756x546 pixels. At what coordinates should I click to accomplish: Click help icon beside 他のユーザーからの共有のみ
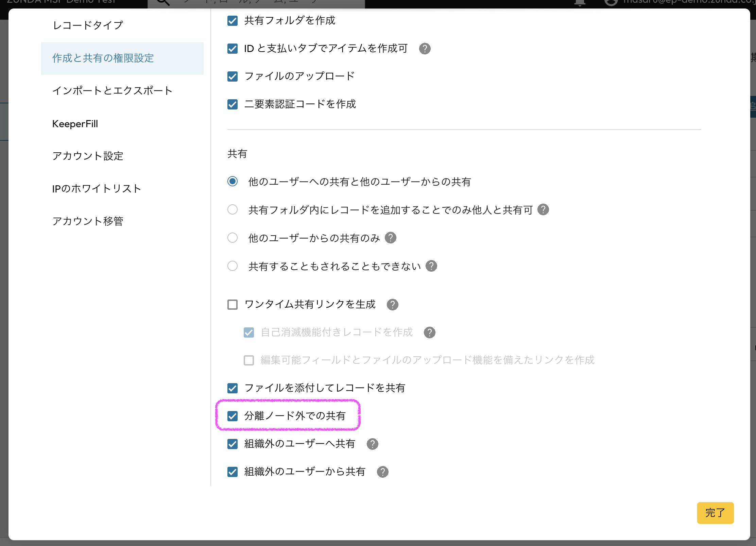(x=391, y=238)
